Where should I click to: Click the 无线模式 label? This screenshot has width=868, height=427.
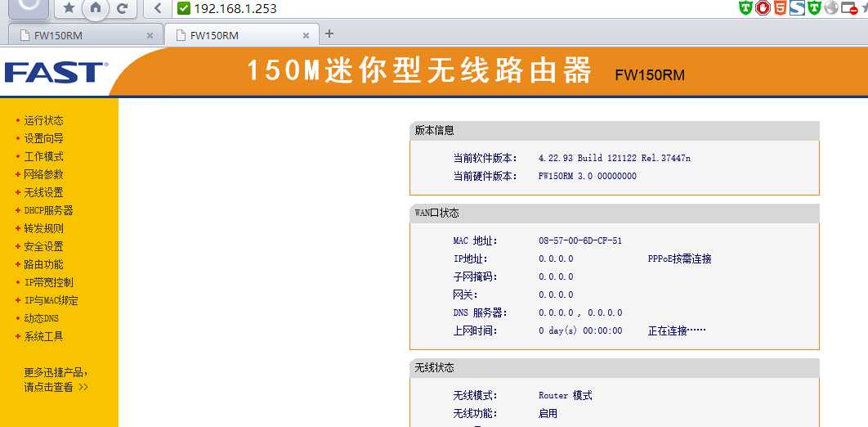(x=475, y=395)
